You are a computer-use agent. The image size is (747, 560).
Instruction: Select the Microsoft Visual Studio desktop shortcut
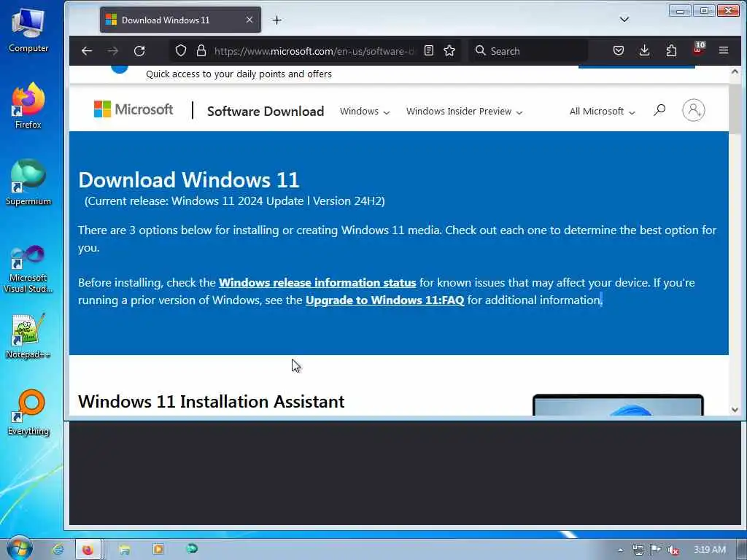28,269
